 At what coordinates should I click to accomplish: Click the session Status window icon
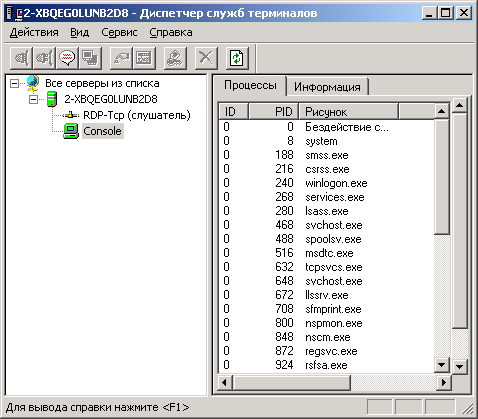[144, 58]
